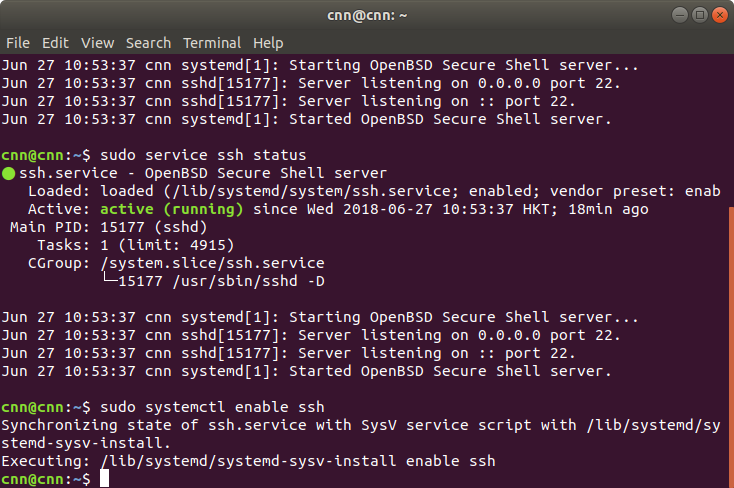Click the green ssh.service status dot
Screen dimensions: 734x488
(9, 173)
